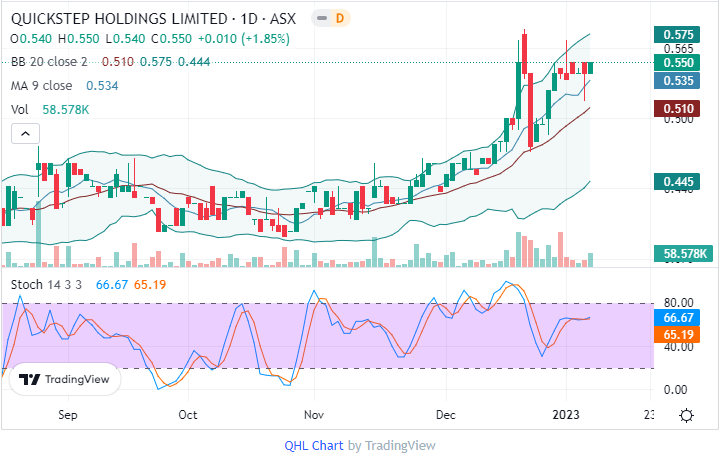Click the 0.510 red price label

pos(679,108)
